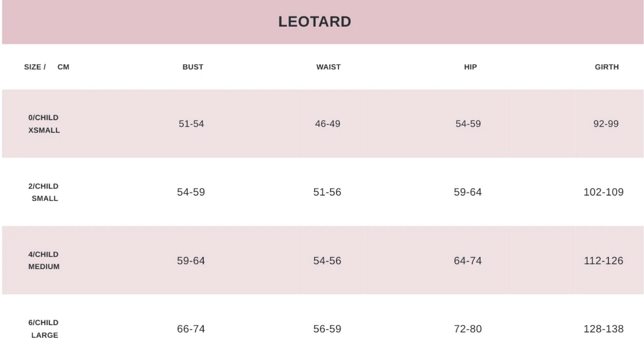
Task: Click the HIP column header
Action: (470, 67)
